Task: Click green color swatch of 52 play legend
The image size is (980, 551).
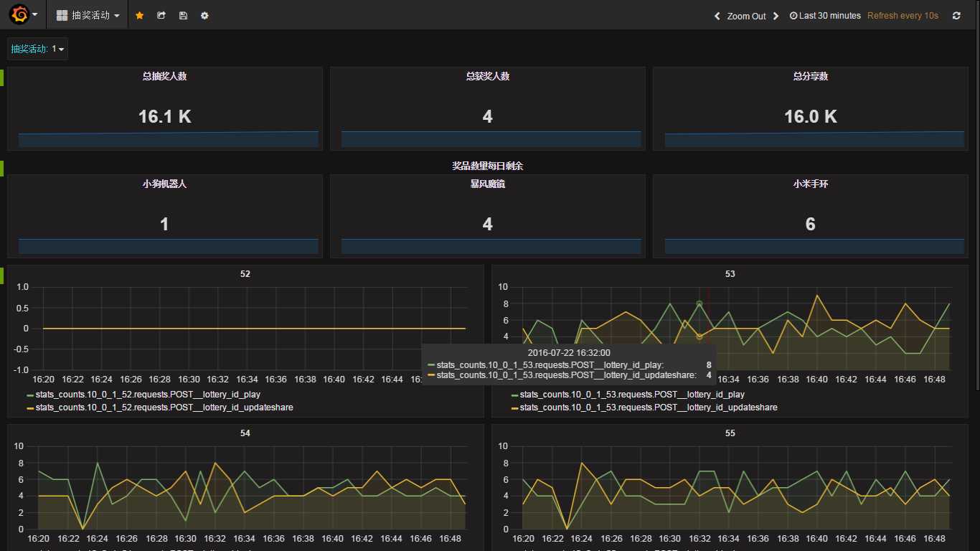Action: tap(30, 395)
